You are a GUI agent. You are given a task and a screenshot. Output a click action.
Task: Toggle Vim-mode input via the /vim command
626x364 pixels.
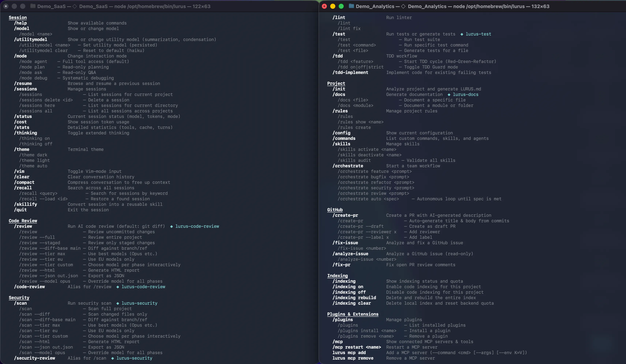[19, 171]
